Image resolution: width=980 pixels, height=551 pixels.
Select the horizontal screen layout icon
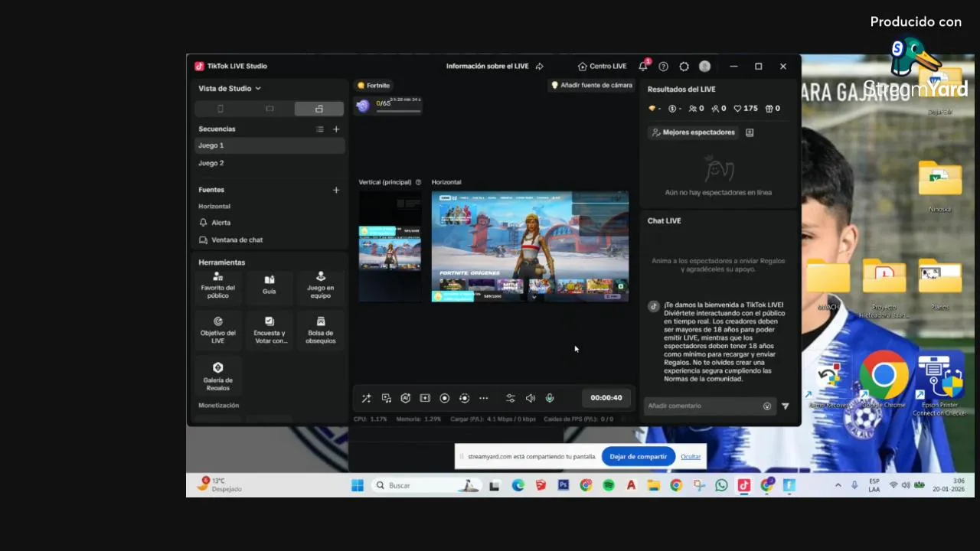[269, 109]
